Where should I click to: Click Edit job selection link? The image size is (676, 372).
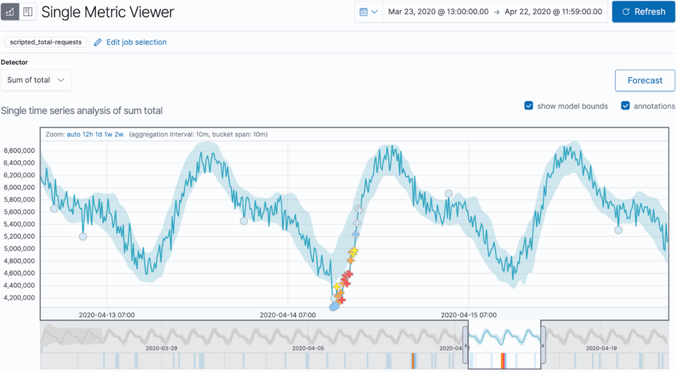click(x=136, y=42)
